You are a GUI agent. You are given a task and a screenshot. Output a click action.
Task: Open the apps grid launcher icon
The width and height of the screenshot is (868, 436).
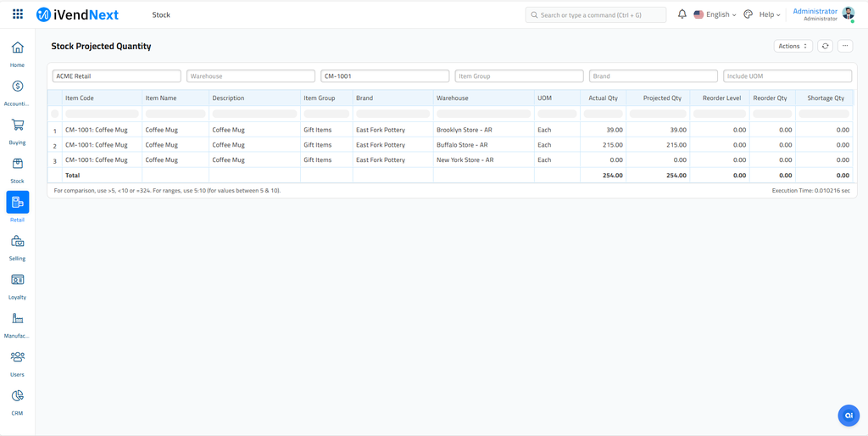pyautogui.click(x=18, y=14)
